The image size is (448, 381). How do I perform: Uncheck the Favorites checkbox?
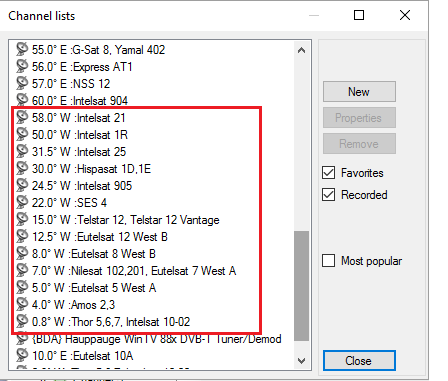tap(328, 173)
